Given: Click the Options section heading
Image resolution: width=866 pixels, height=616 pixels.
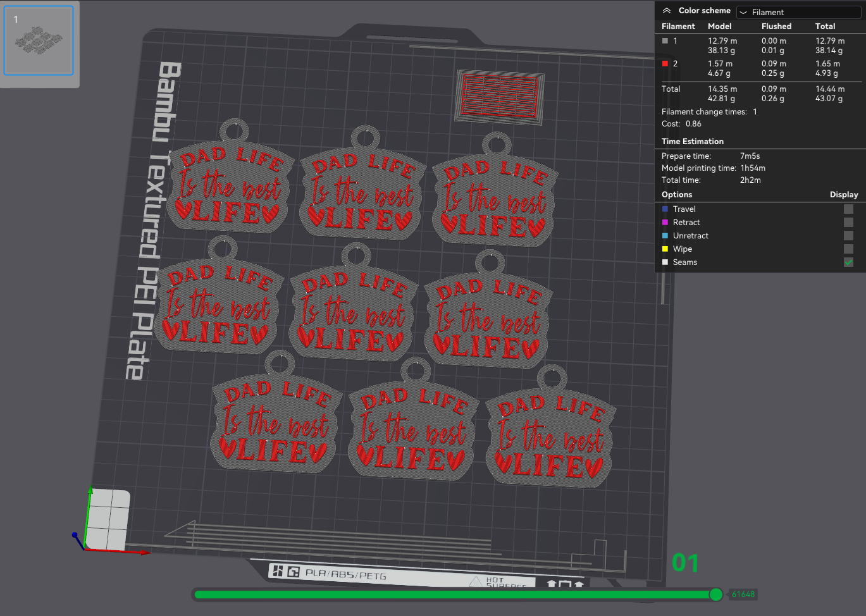Looking at the screenshot, I should tap(677, 194).
